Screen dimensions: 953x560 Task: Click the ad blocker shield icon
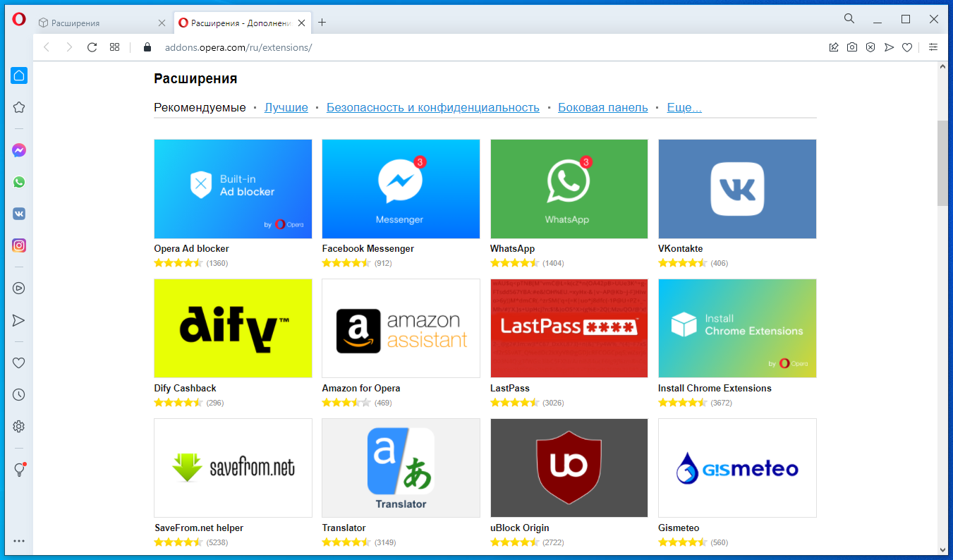pos(870,47)
